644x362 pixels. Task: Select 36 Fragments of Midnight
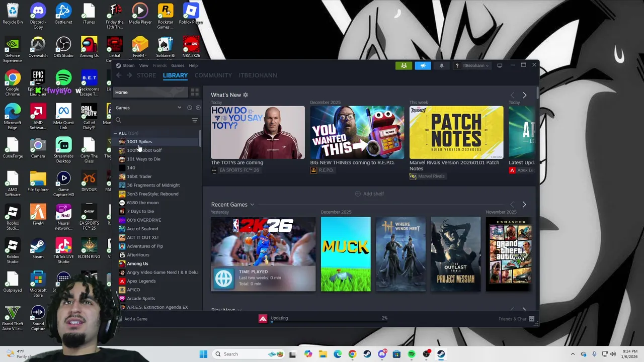[x=153, y=185]
